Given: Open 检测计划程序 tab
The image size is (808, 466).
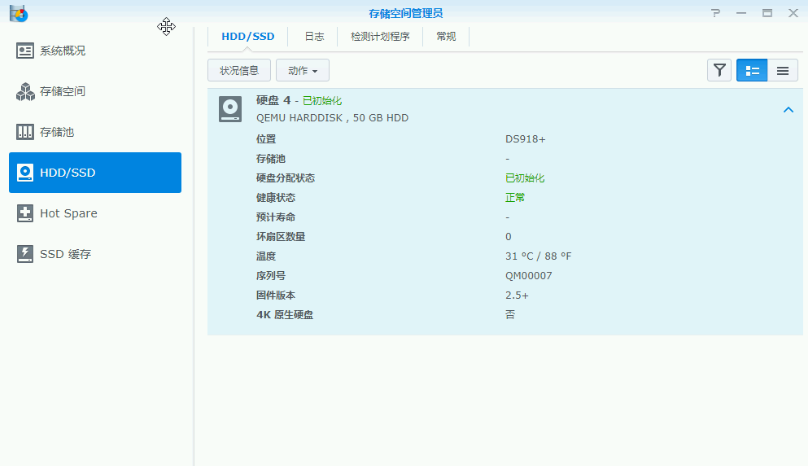Looking at the screenshot, I should (x=380, y=37).
